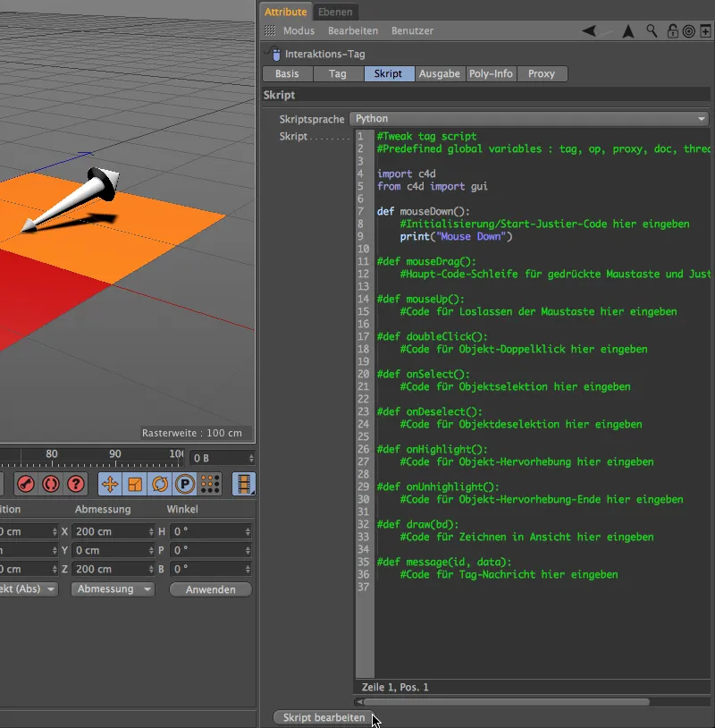Open the Bearbeiten menu
The image size is (715, 728).
click(353, 30)
